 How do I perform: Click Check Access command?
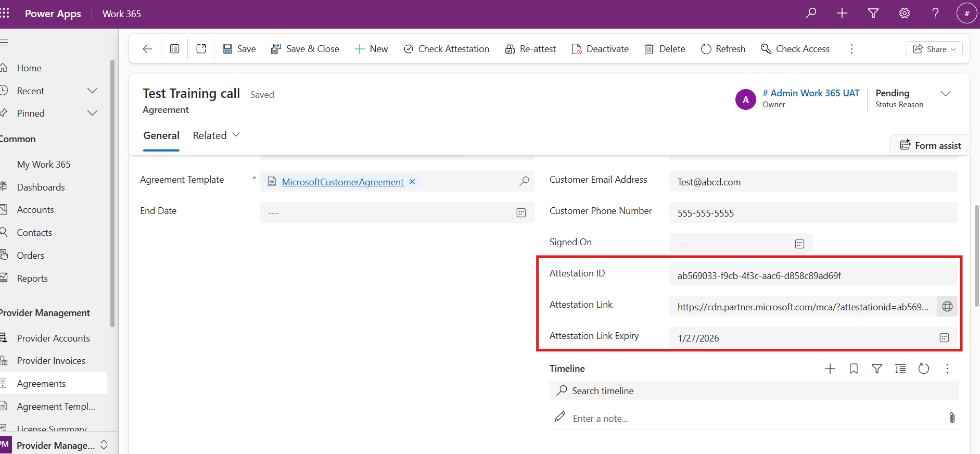point(795,49)
